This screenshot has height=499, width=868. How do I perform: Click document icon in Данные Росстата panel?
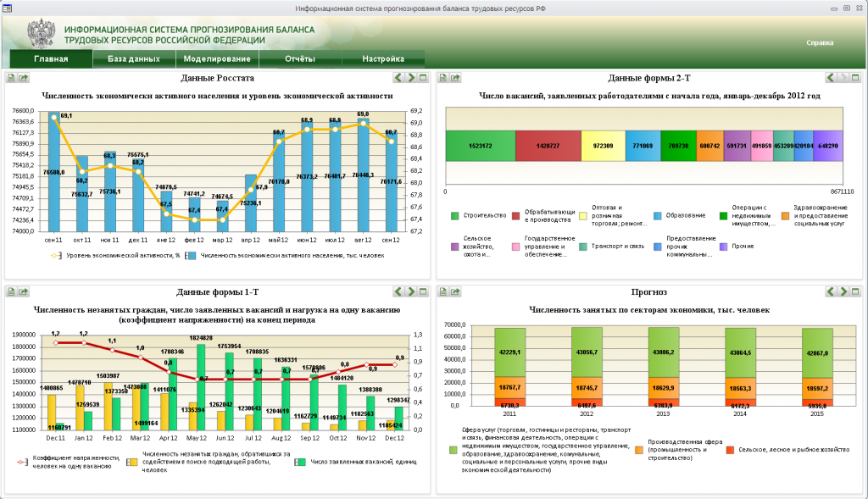point(12,78)
